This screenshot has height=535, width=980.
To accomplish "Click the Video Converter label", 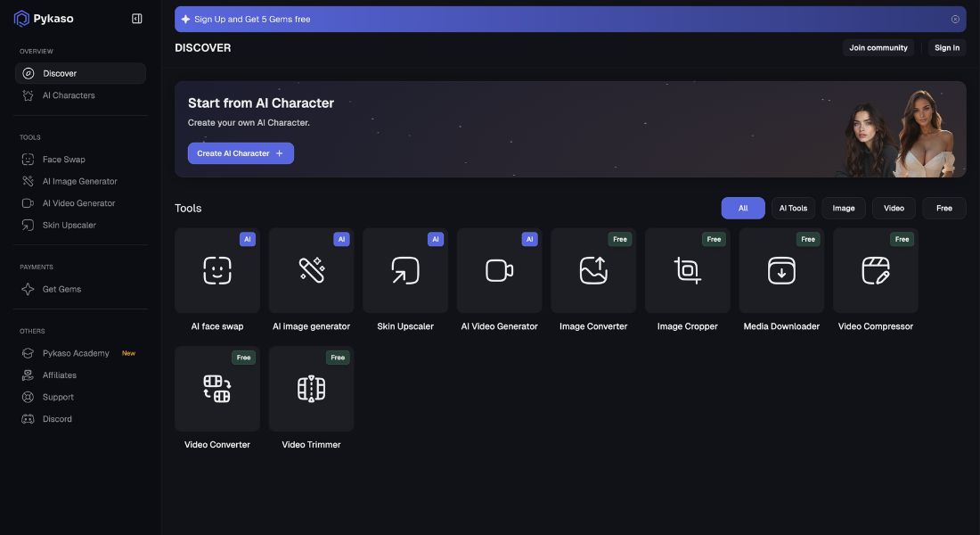I will point(217,444).
